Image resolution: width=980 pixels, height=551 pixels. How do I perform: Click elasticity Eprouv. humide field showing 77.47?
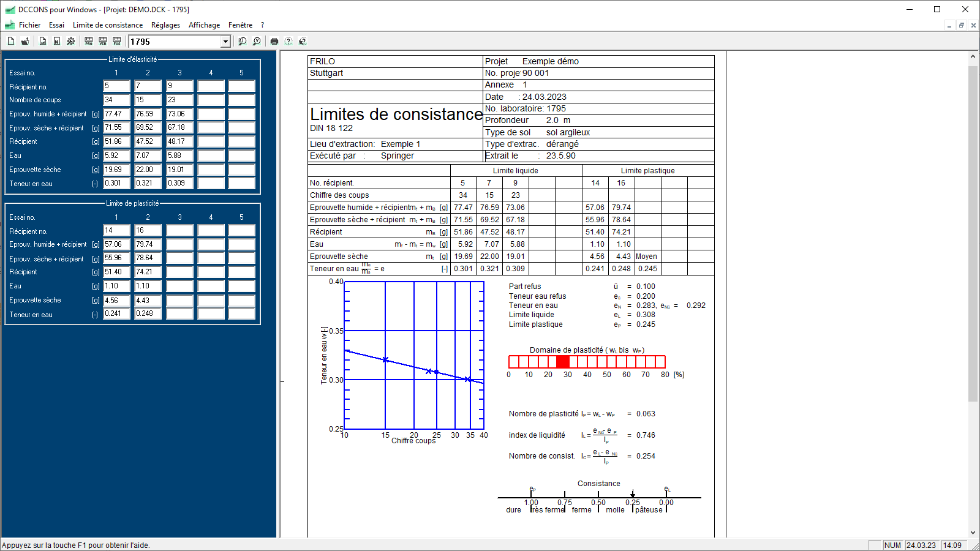click(x=116, y=114)
